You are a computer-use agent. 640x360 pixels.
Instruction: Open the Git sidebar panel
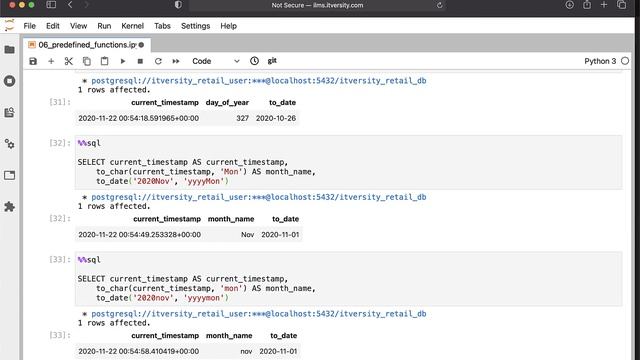pyautogui.click(x=9, y=112)
